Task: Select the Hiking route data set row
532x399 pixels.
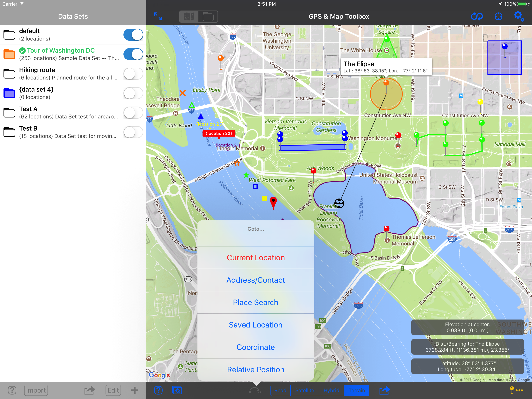Action: click(x=73, y=73)
